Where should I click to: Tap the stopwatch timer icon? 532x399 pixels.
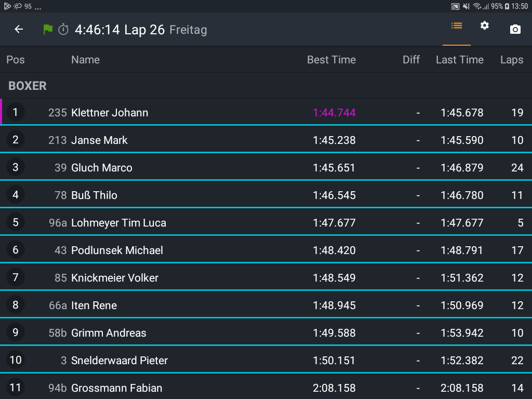[63, 30]
